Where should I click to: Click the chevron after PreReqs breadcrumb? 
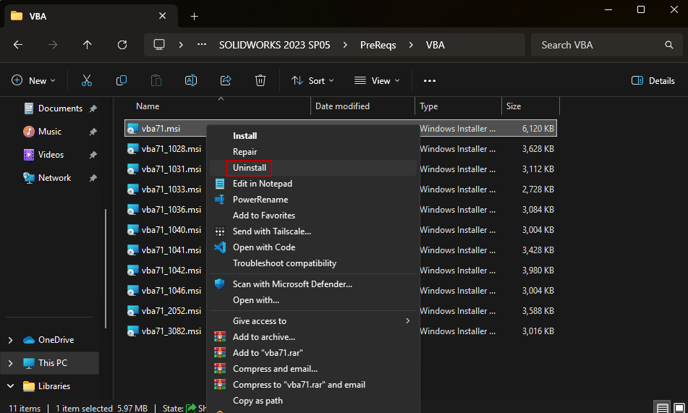pos(411,45)
